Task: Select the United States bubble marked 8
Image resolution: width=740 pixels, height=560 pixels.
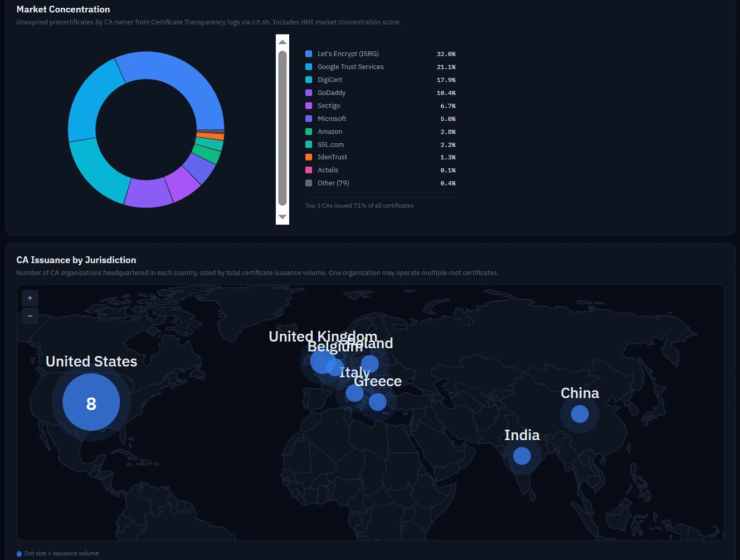Action: tap(91, 402)
